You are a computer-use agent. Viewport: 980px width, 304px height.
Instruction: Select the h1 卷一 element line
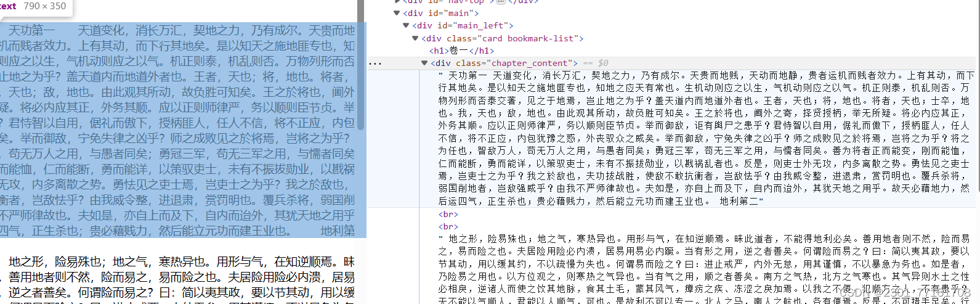461,51
